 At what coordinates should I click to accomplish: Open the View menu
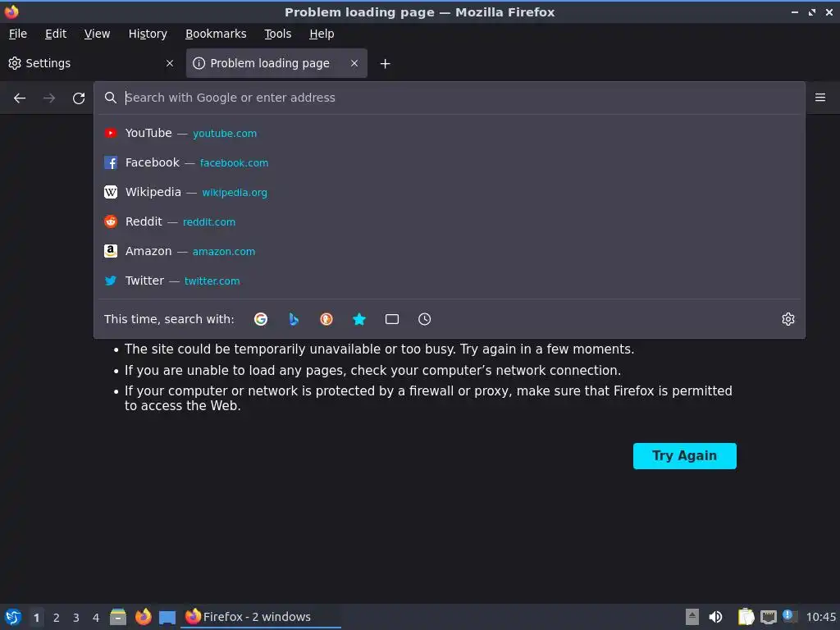point(97,34)
